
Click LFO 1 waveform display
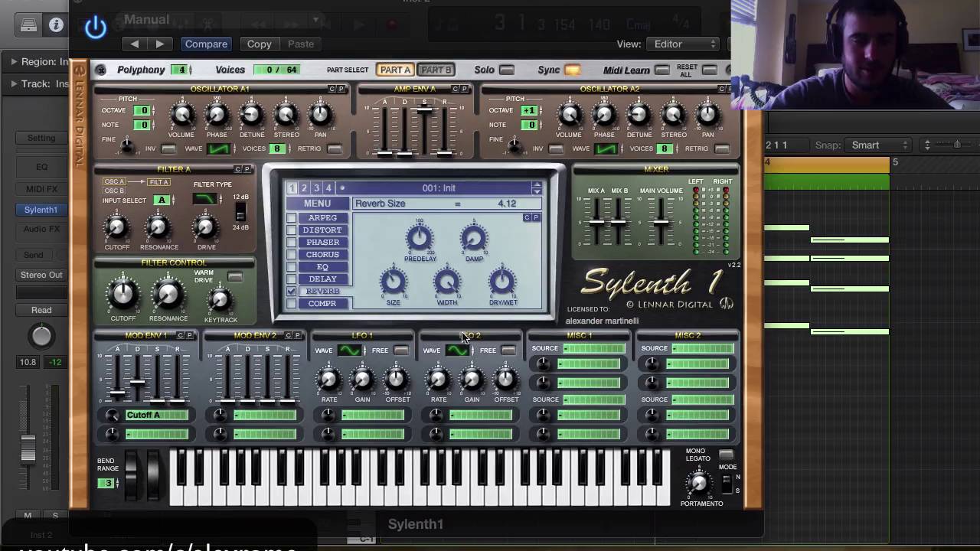pyautogui.click(x=349, y=350)
